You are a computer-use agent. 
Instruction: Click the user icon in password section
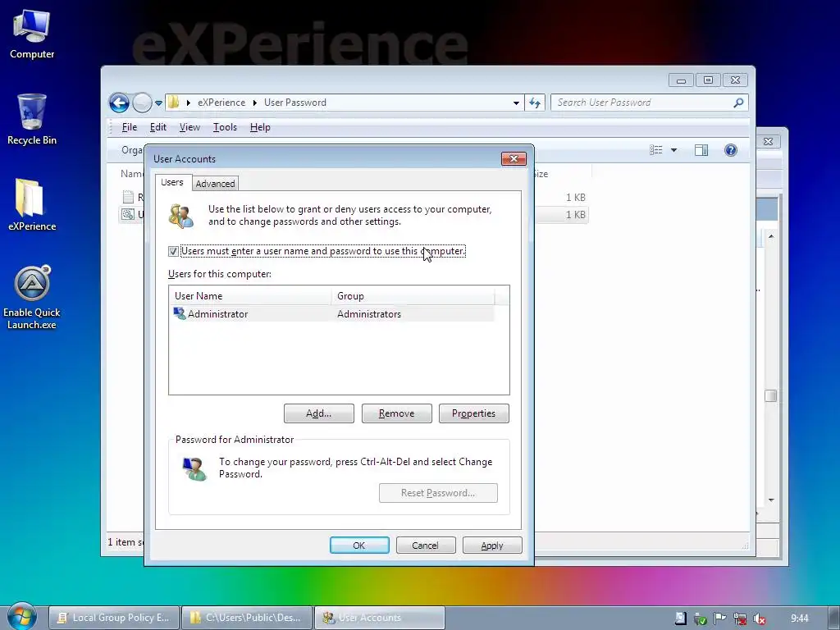pyautogui.click(x=194, y=468)
